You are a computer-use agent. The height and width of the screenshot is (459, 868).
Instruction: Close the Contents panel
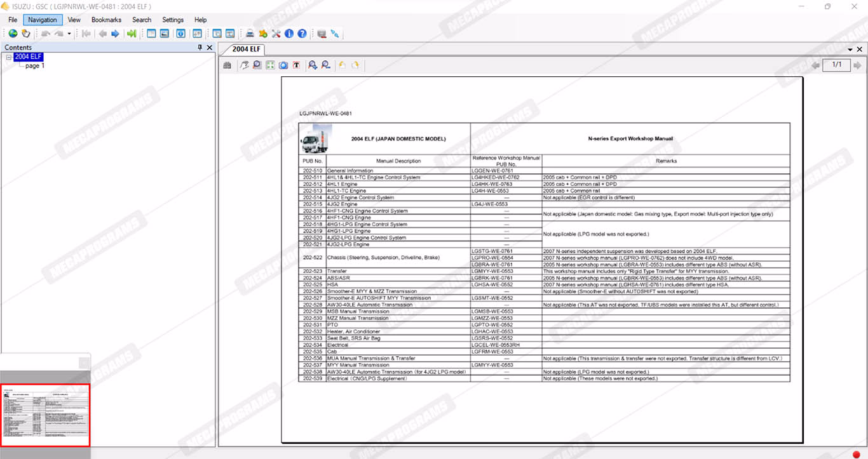point(210,48)
